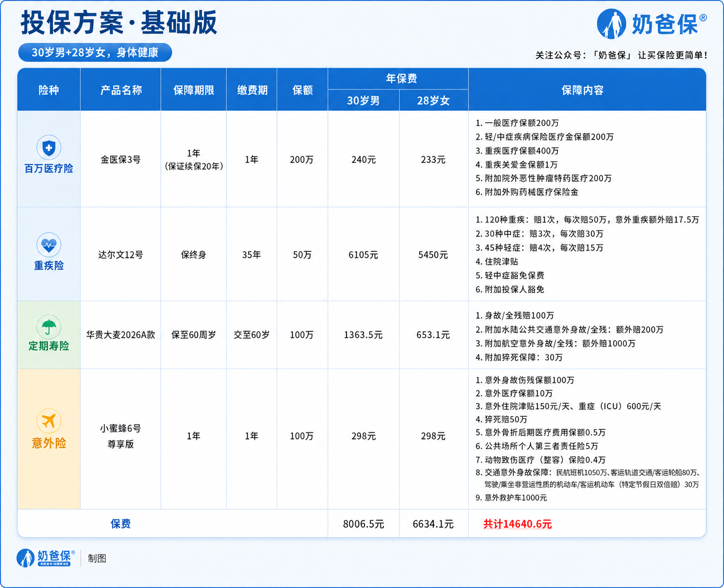Click the 50万 coverage amount

tap(302, 255)
